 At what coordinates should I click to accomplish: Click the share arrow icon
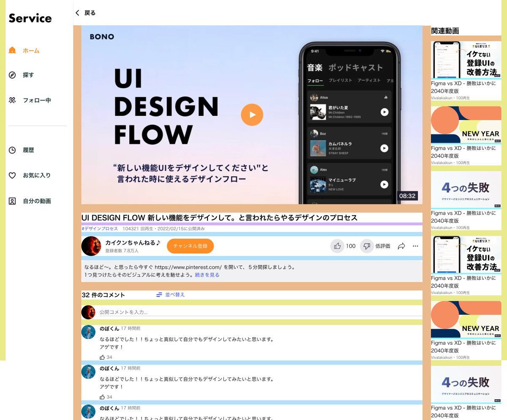(x=401, y=246)
